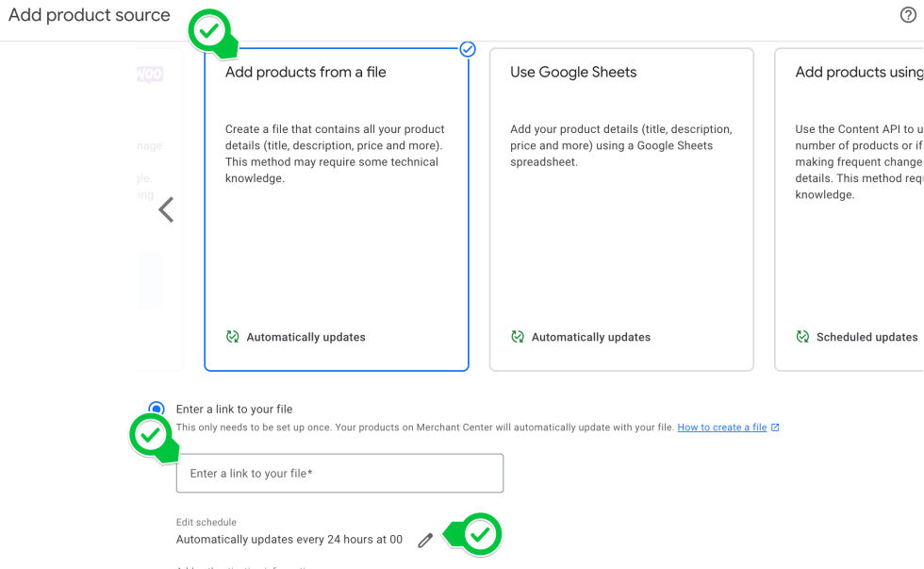The width and height of the screenshot is (924, 569).
Task: Click the refresh icon in the Add products from a file card
Action: click(233, 337)
